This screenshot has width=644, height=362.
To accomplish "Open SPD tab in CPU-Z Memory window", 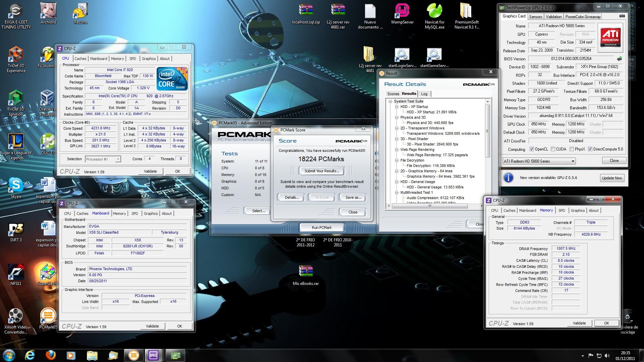I will pyautogui.click(x=562, y=210).
